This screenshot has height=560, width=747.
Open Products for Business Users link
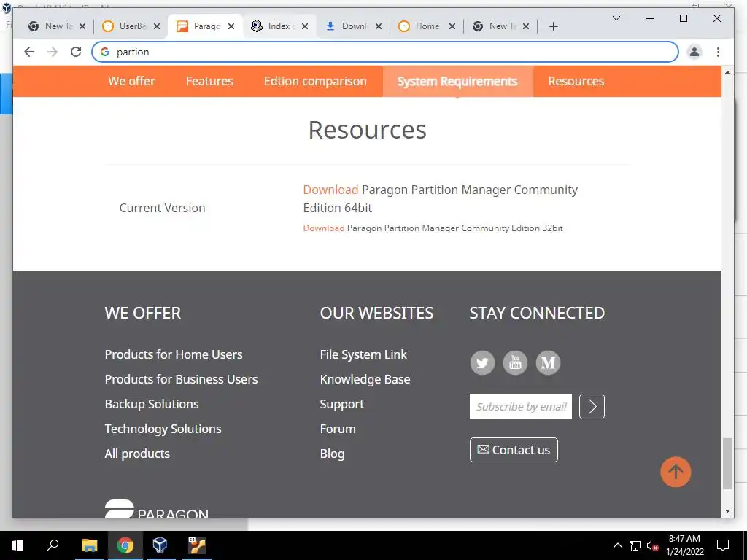[181, 379]
